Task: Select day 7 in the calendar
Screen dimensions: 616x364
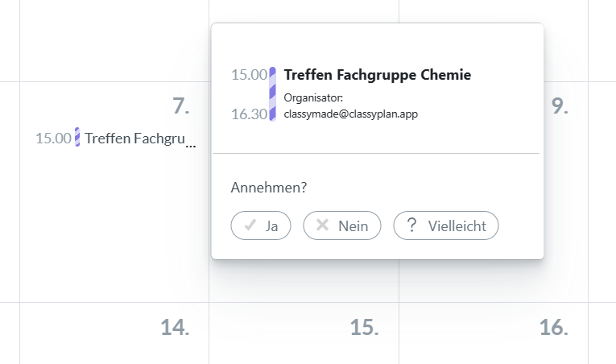Action: [x=180, y=106]
